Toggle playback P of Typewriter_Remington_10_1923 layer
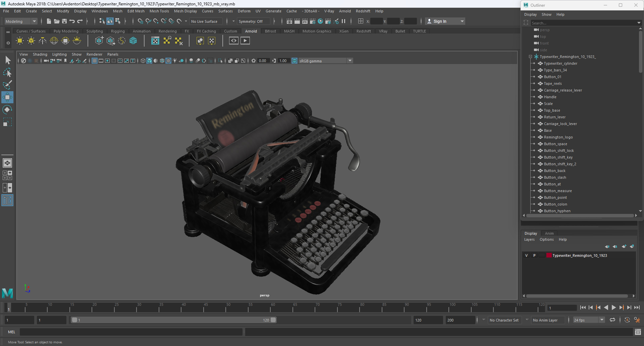 point(534,255)
